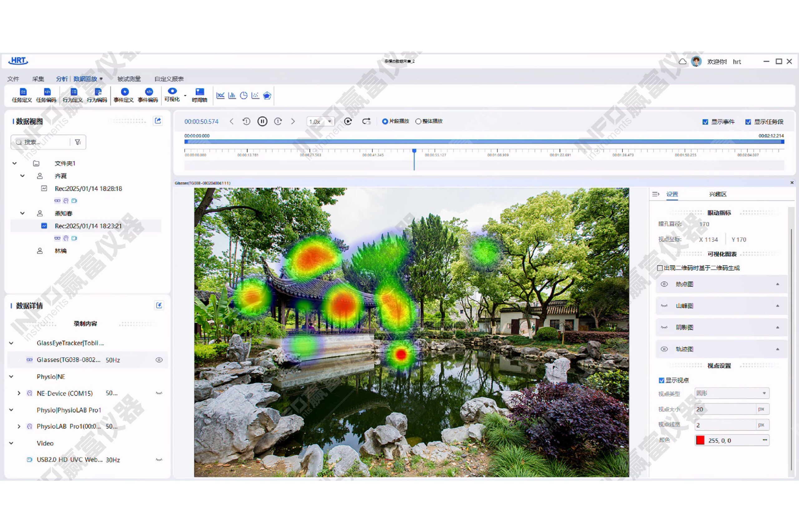Select recording Rec:2025/01/14 18:28:18
The image size is (799, 532).
(x=88, y=189)
